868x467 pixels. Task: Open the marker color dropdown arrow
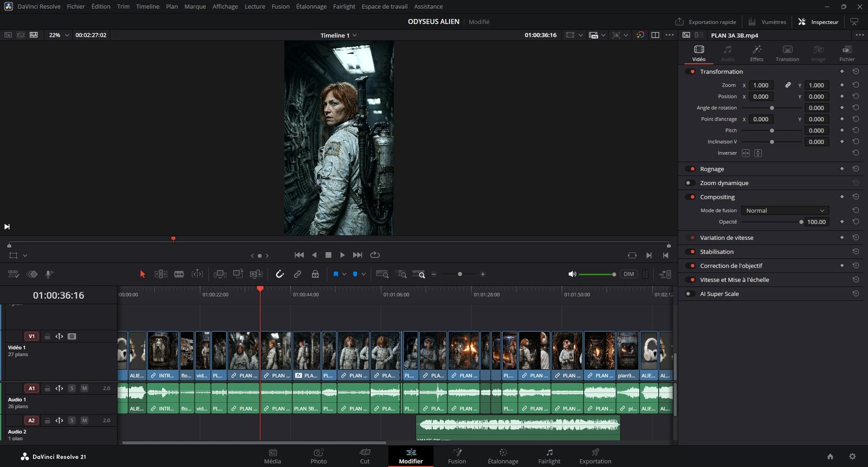(363, 274)
